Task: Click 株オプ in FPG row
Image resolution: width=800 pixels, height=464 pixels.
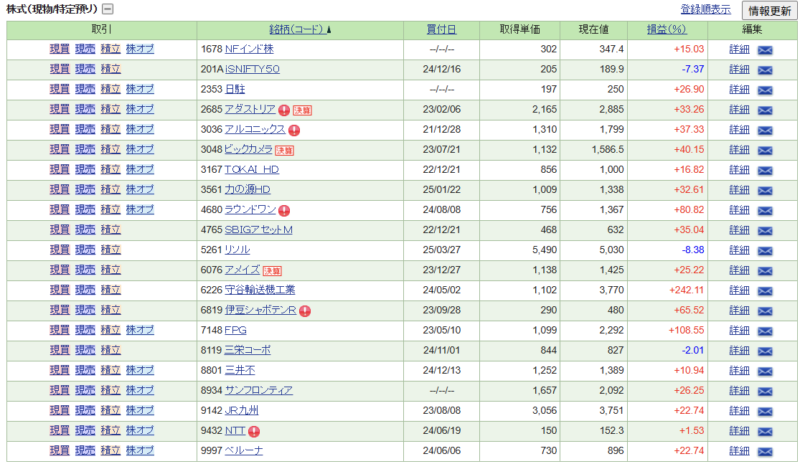Action: 140,330
